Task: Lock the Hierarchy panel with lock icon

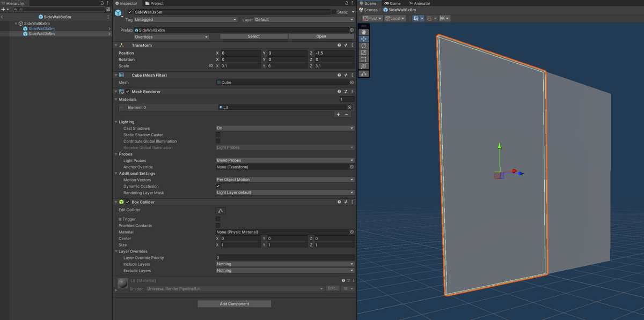Action: [103, 3]
